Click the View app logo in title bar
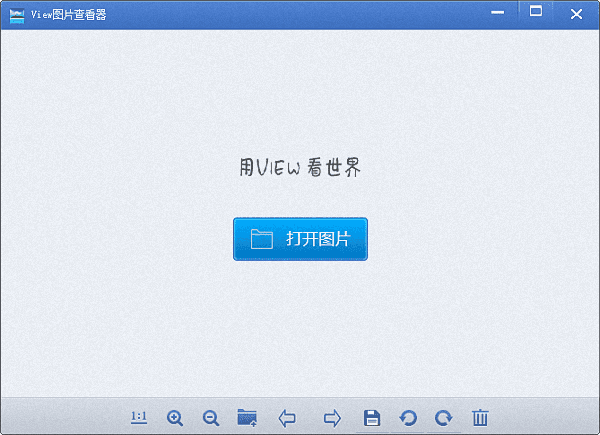Viewport: 600px width, 435px height. point(17,15)
